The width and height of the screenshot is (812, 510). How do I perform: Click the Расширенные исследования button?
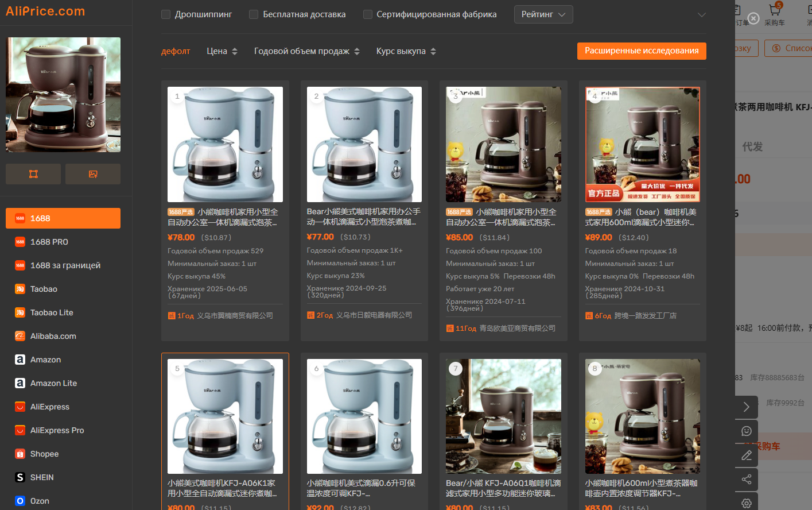tap(641, 51)
